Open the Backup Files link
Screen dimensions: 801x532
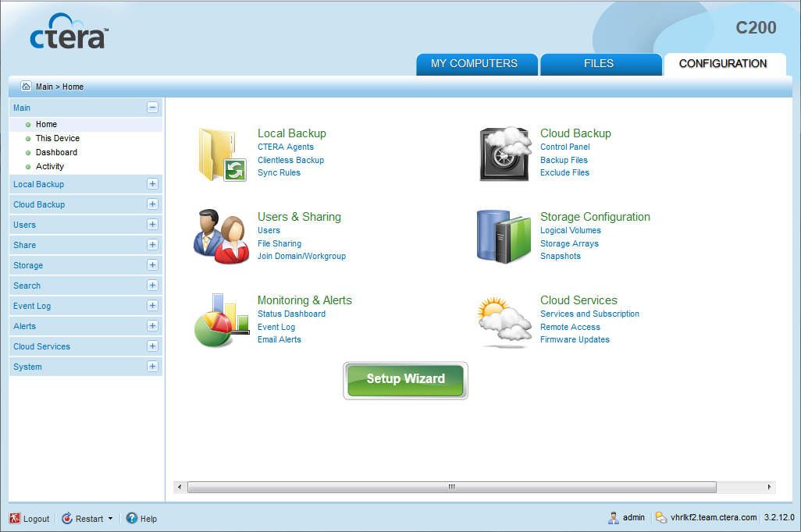[x=564, y=161]
